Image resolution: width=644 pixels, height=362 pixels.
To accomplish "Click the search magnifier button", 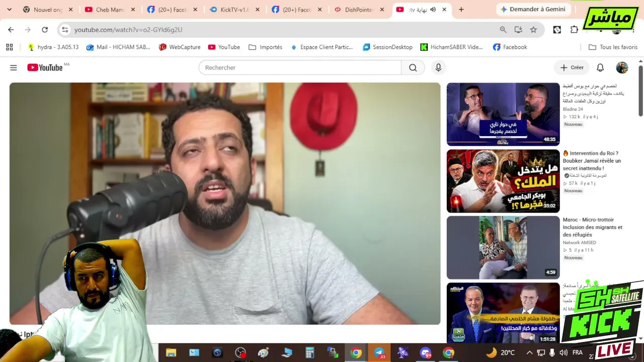I will click(413, 68).
